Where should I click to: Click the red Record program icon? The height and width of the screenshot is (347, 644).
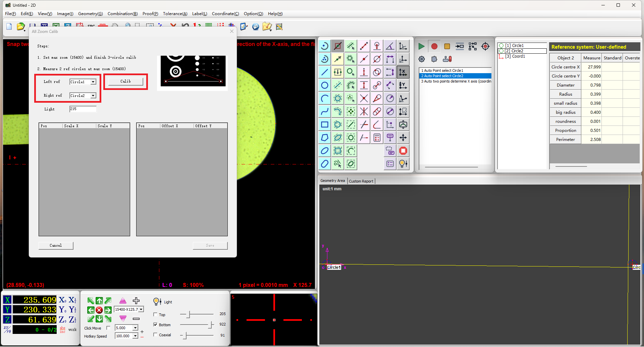(434, 46)
